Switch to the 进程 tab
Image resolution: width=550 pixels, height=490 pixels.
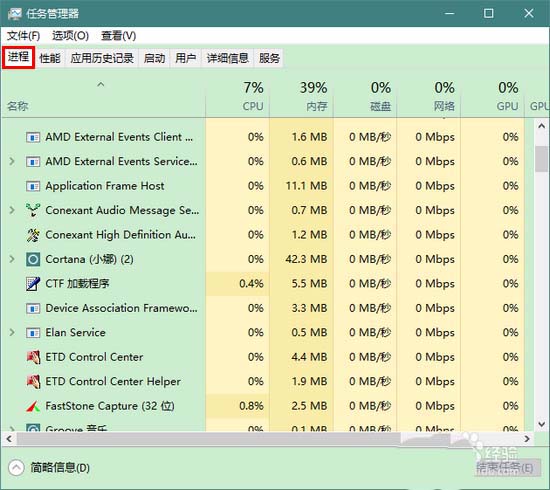(x=19, y=57)
